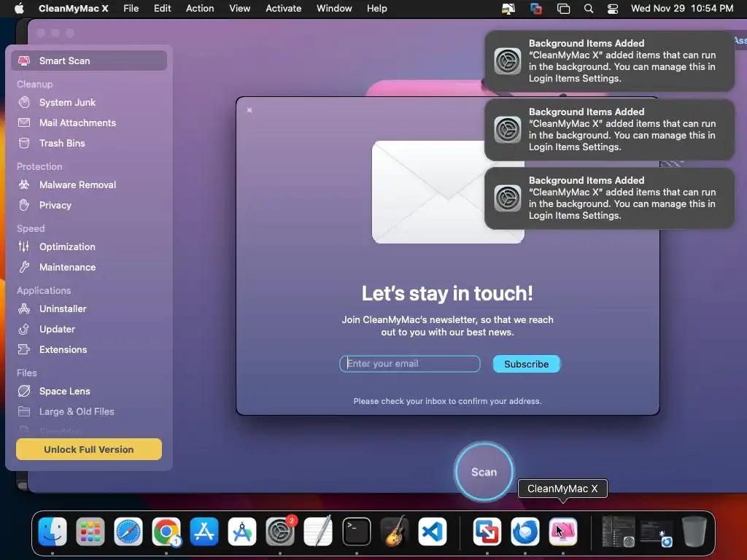This screenshot has height=560, width=747.
Task: Click CleanMyMac X icon in Dock
Action: (563, 532)
